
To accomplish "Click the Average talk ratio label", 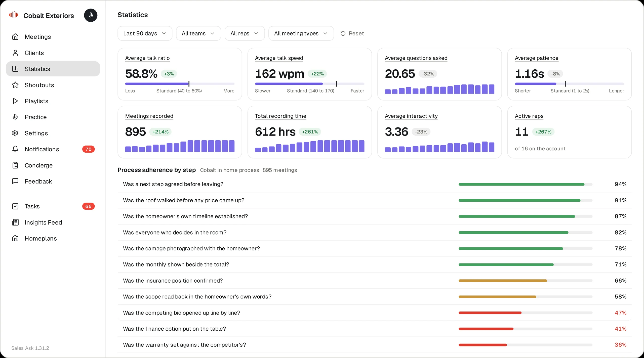I will [x=147, y=58].
